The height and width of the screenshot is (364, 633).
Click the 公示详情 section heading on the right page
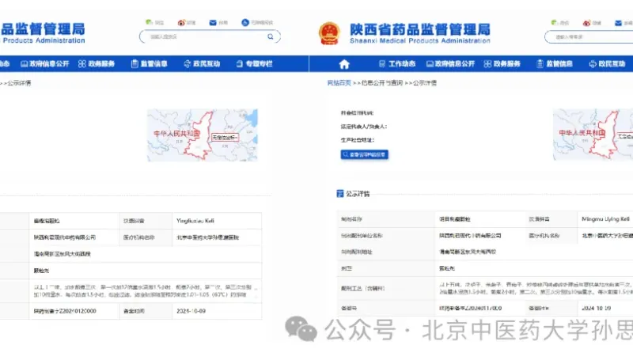[x=358, y=194]
